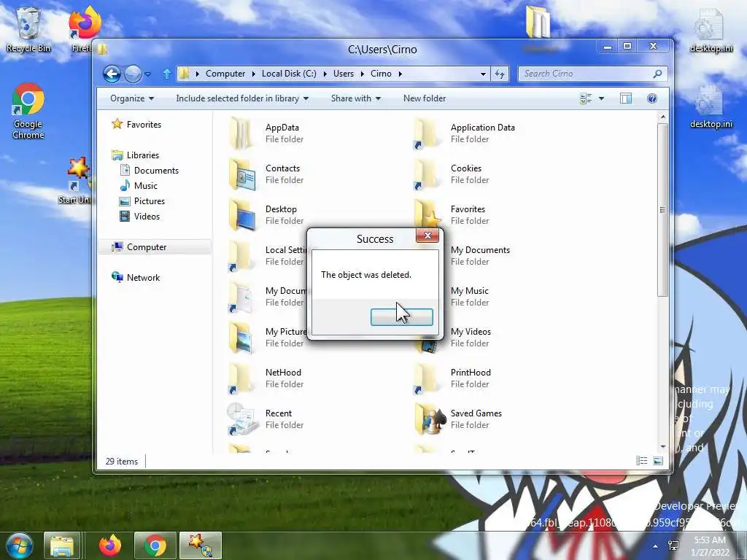Select the Desktop folder icon
The height and width of the screenshot is (560, 747).
242,215
